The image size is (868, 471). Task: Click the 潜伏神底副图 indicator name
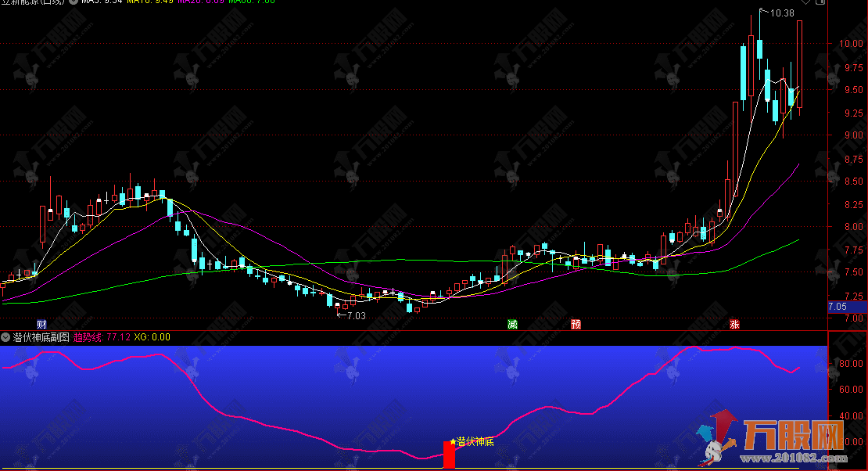pyautogui.click(x=41, y=337)
